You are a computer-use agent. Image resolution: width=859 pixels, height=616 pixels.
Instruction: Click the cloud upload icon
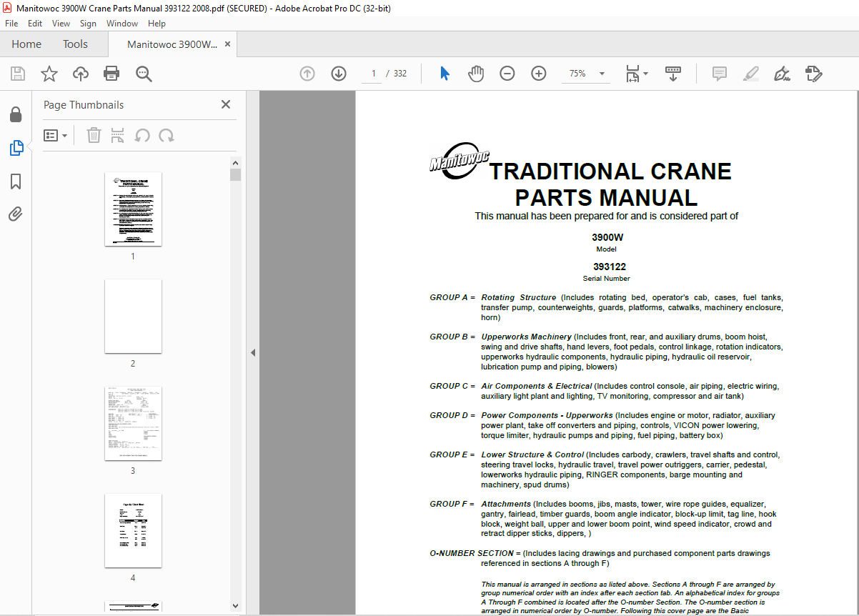[81, 74]
